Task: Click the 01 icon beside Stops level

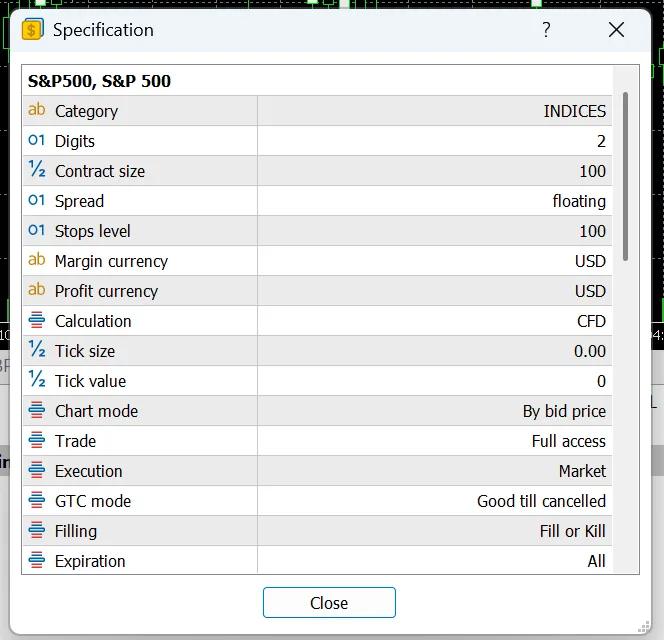Action: pos(36,230)
